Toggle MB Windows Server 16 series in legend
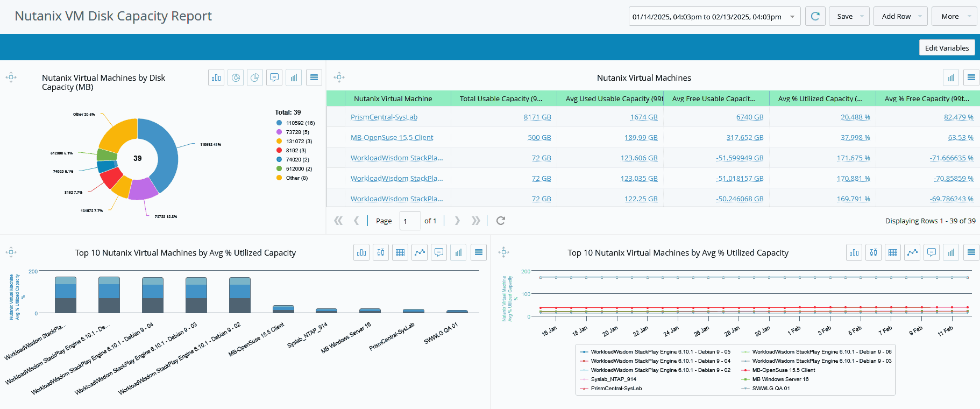980x409 pixels. click(775, 379)
